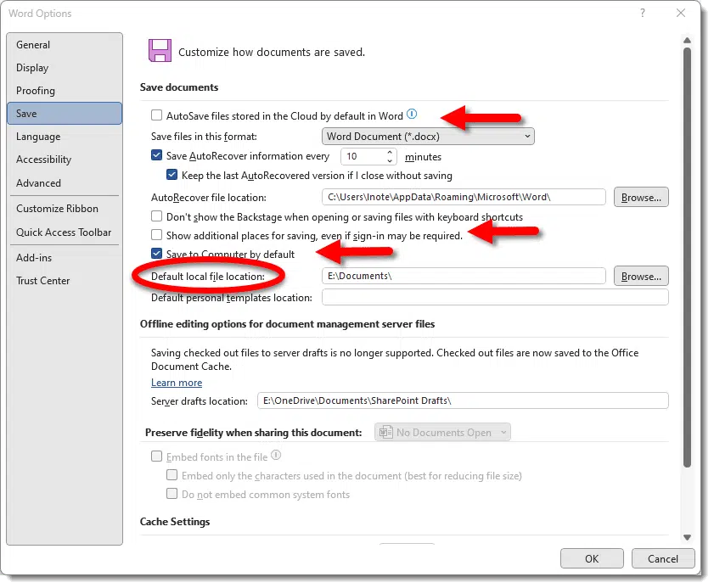Image resolution: width=714 pixels, height=588 pixels.
Task: Click the save diskette icon in header
Action: tap(160, 51)
